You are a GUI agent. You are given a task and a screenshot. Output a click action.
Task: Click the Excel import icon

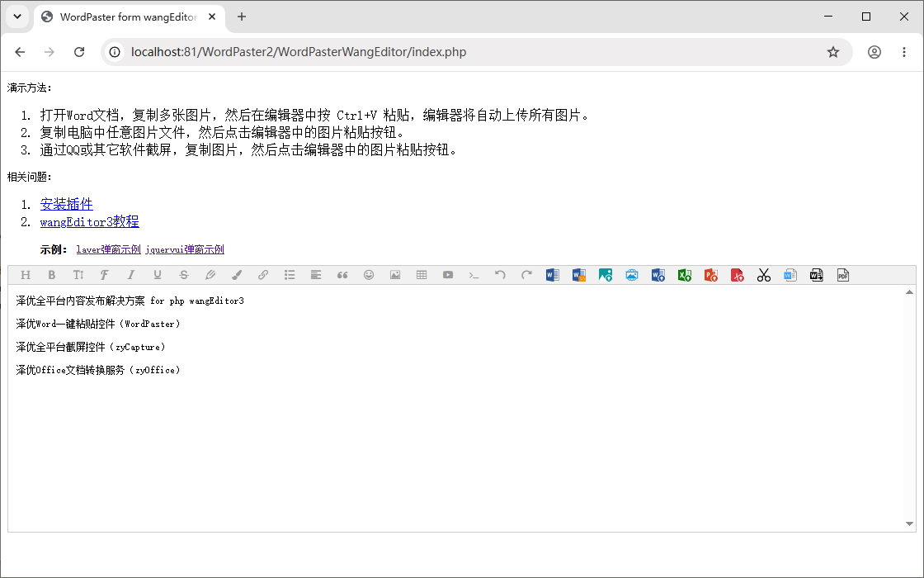pyautogui.click(x=685, y=275)
